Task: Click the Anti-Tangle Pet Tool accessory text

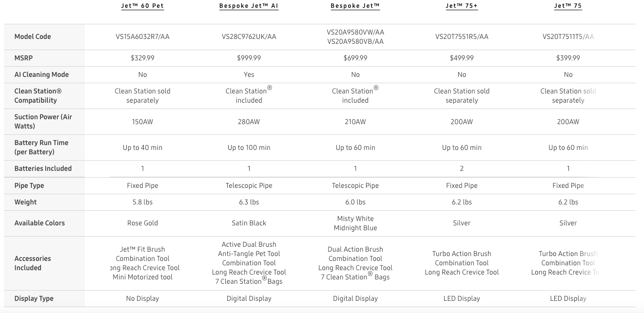Action: pos(249,254)
